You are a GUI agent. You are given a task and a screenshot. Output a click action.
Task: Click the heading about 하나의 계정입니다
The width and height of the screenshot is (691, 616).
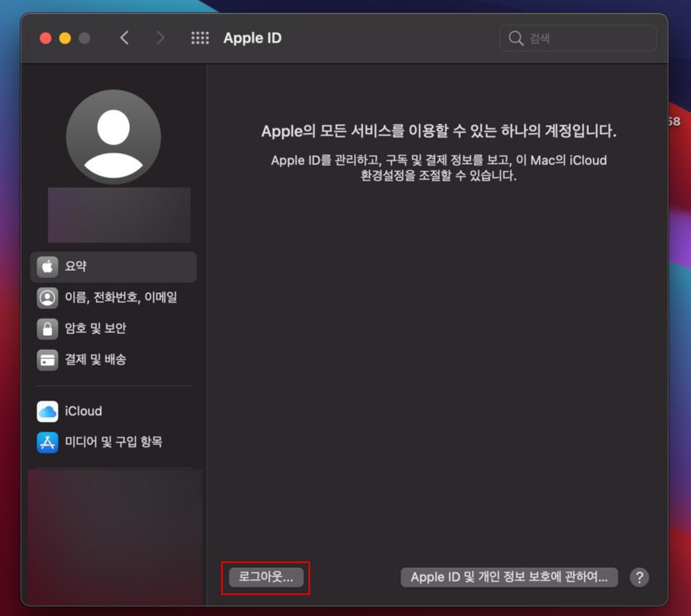coord(439,131)
